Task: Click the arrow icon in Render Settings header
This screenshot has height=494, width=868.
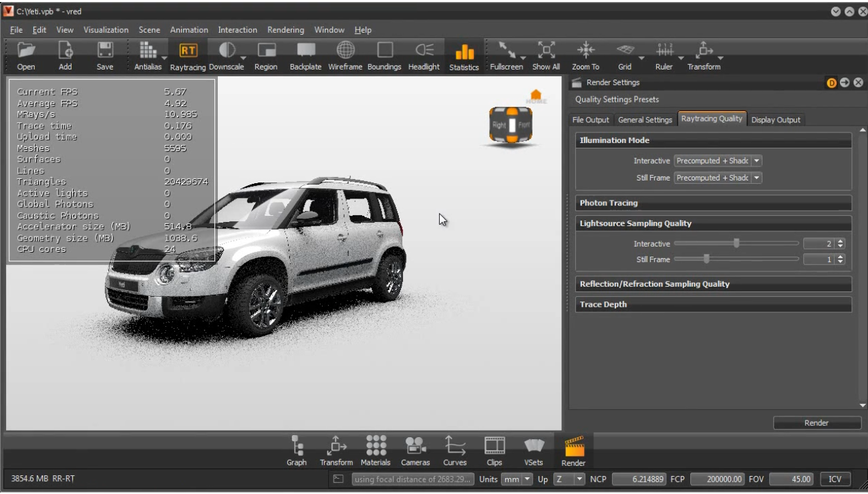Action: tap(845, 83)
